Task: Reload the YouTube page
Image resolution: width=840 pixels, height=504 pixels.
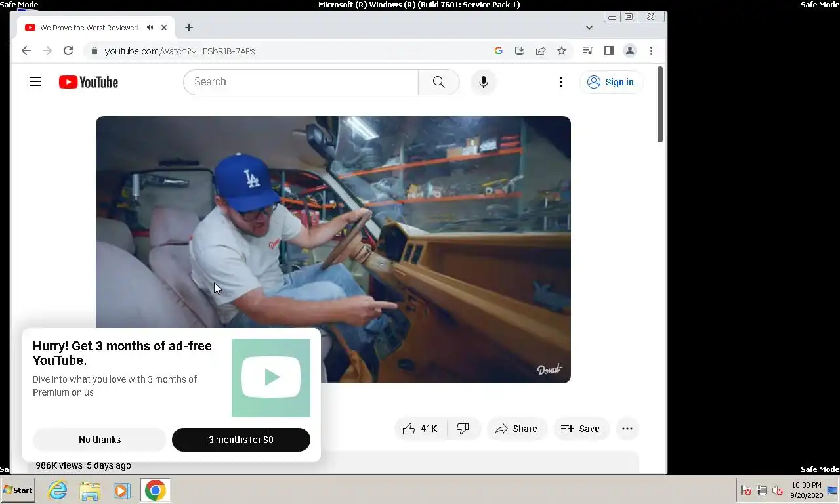Action: (x=68, y=51)
